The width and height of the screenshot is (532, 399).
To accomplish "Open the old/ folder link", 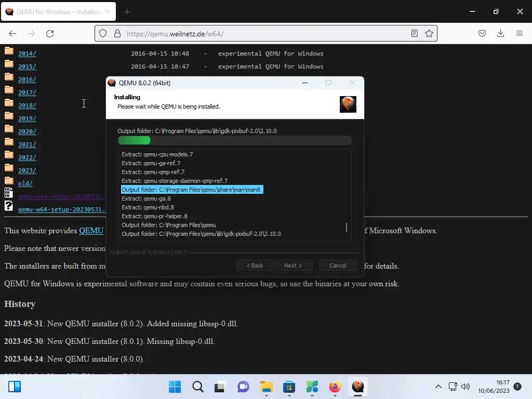I will pos(25,183).
